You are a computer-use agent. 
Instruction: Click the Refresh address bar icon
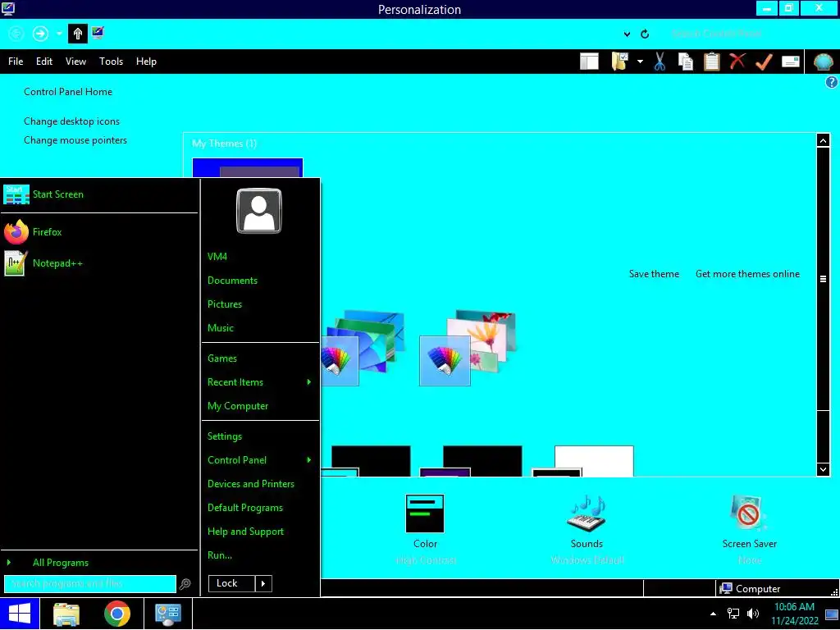pyautogui.click(x=645, y=34)
